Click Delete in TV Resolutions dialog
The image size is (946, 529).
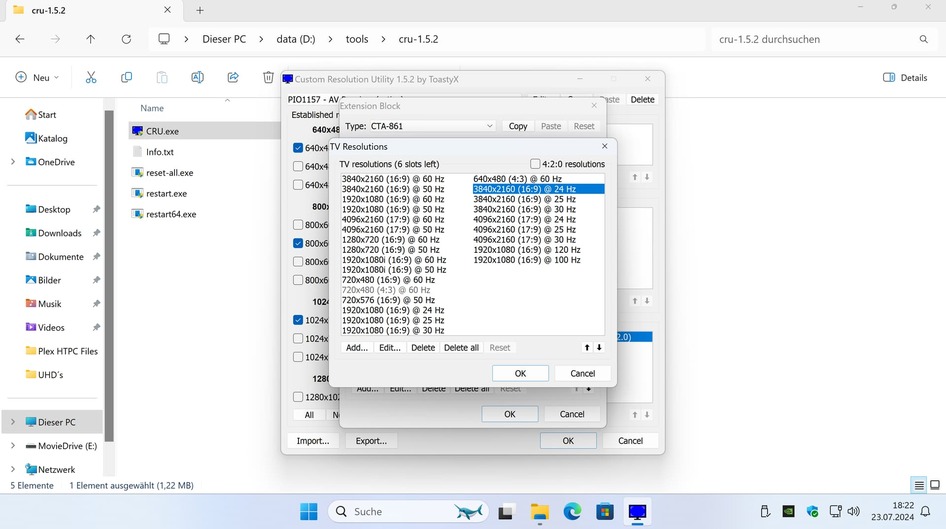coord(423,347)
